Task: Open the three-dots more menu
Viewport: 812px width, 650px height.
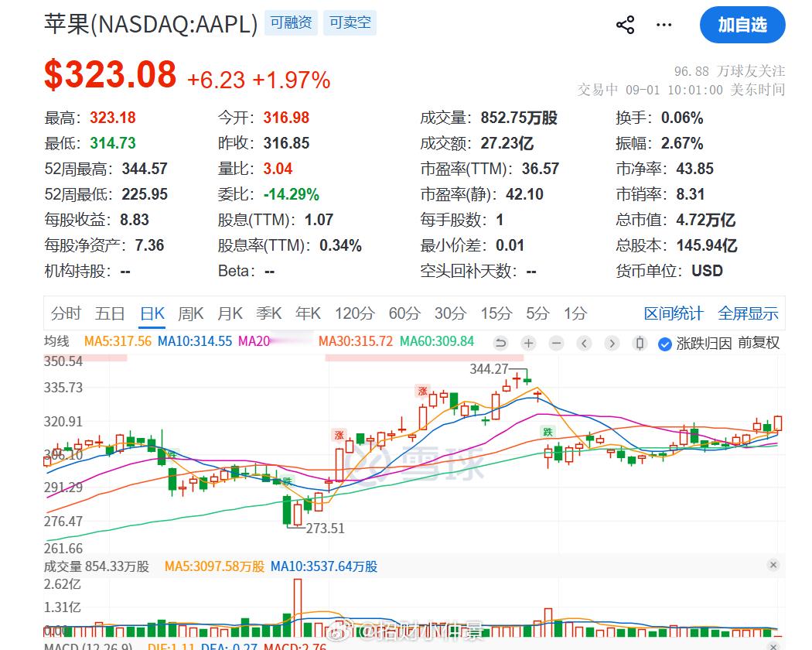Action: tap(664, 25)
